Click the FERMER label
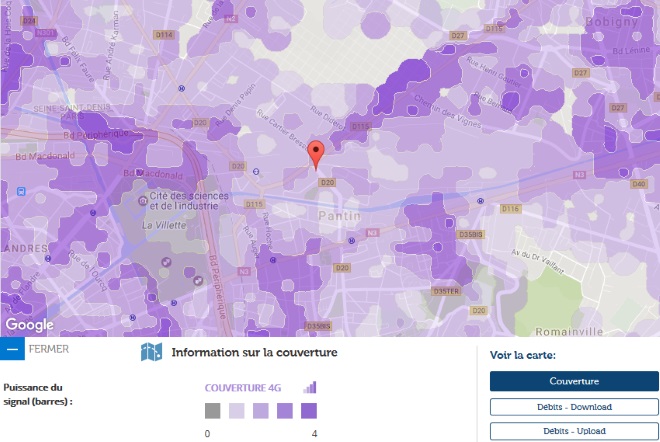 (49, 349)
